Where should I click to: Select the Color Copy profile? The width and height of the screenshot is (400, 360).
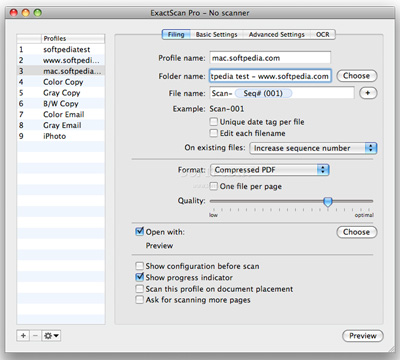coord(63,82)
